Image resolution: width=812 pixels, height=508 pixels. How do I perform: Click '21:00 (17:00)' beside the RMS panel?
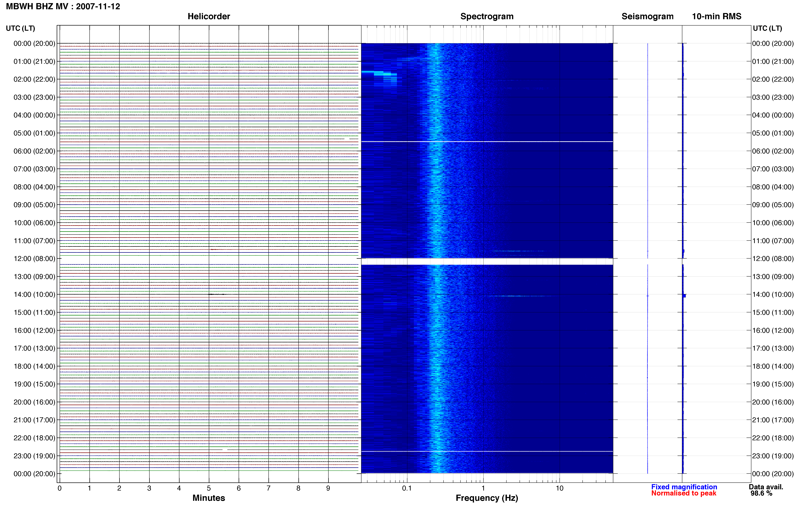click(x=773, y=420)
